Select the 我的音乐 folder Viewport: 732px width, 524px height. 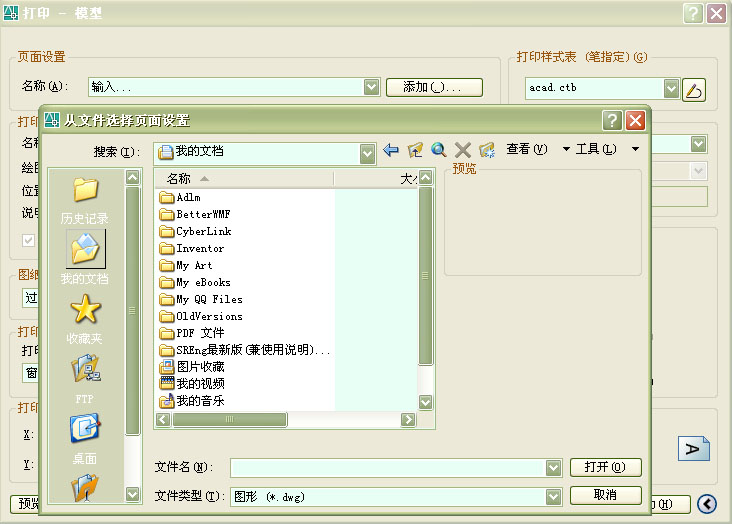(x=192, y=400)
